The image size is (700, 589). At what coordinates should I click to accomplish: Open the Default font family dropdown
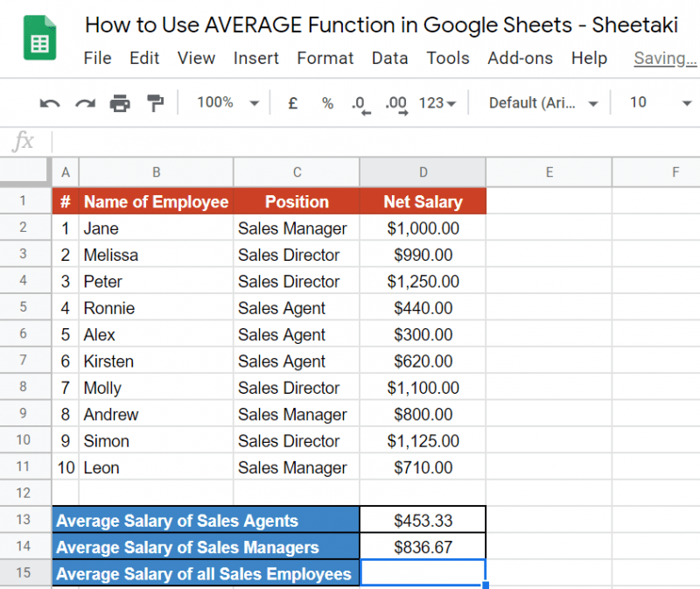(542, 103)
